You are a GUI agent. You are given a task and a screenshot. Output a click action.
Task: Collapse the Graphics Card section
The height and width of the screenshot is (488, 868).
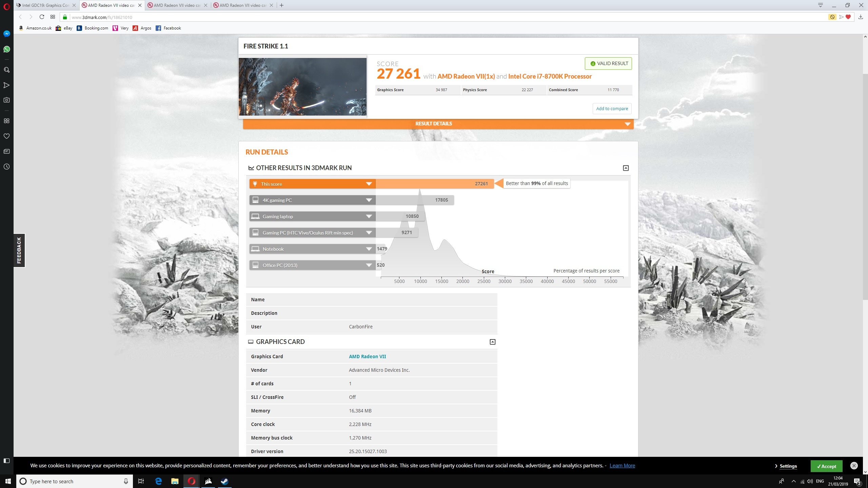493,342
